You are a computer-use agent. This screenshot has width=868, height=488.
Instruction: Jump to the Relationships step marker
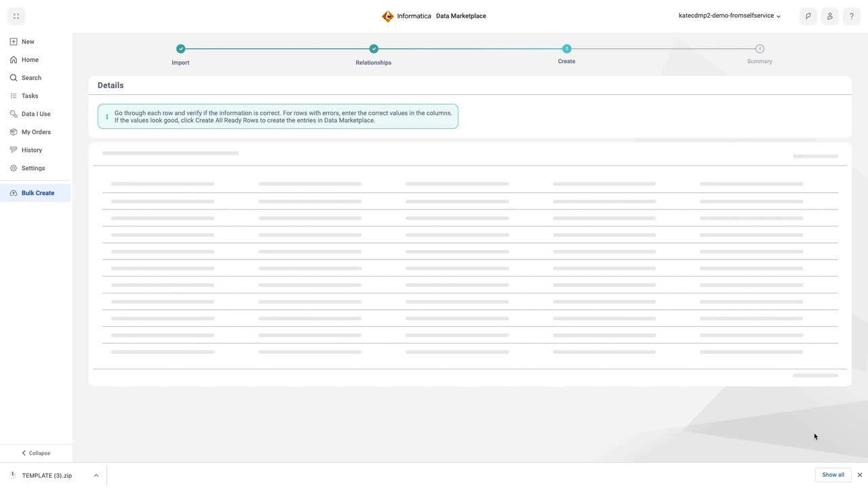click(374, 49)
